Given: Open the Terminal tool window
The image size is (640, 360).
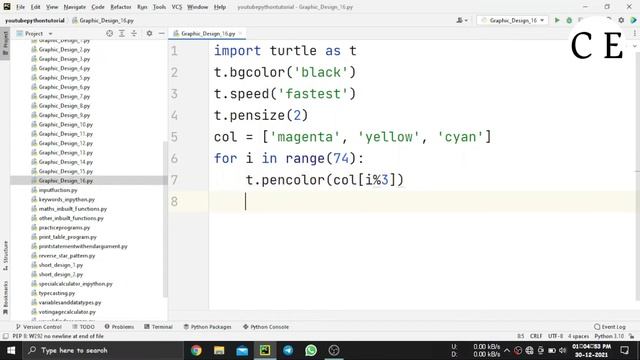Looking at the screenshot, I should pyautogui.click(x=159, y=327).
